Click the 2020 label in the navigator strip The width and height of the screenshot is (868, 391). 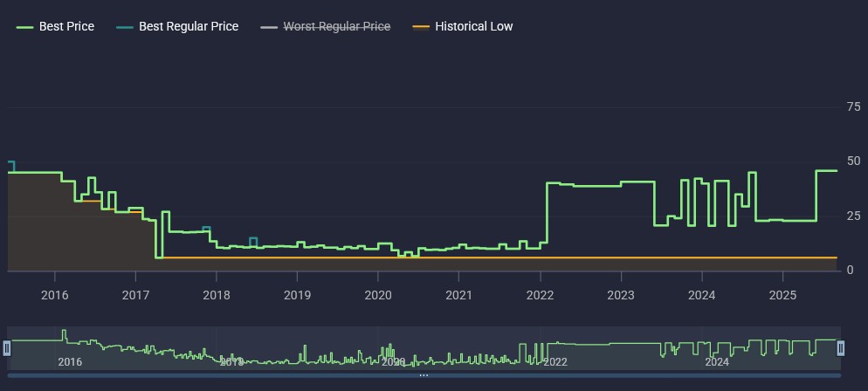pos(394,362)
